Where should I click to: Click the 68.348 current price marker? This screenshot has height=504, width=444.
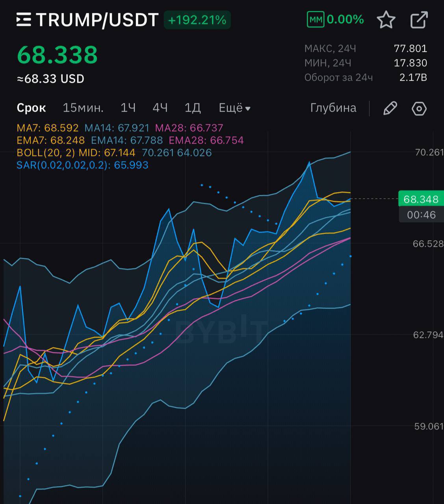(x=420, y=199)
